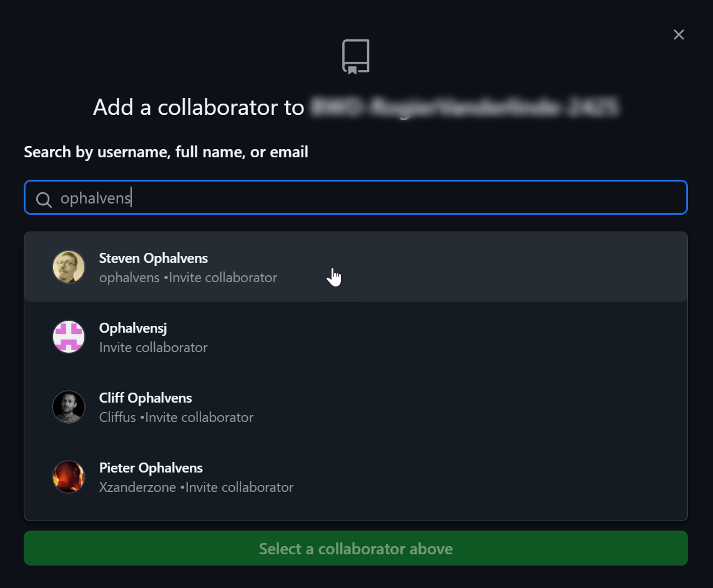
Task: Click Ophalvensj's pink identicon avatar
Action: coord(69,337)
